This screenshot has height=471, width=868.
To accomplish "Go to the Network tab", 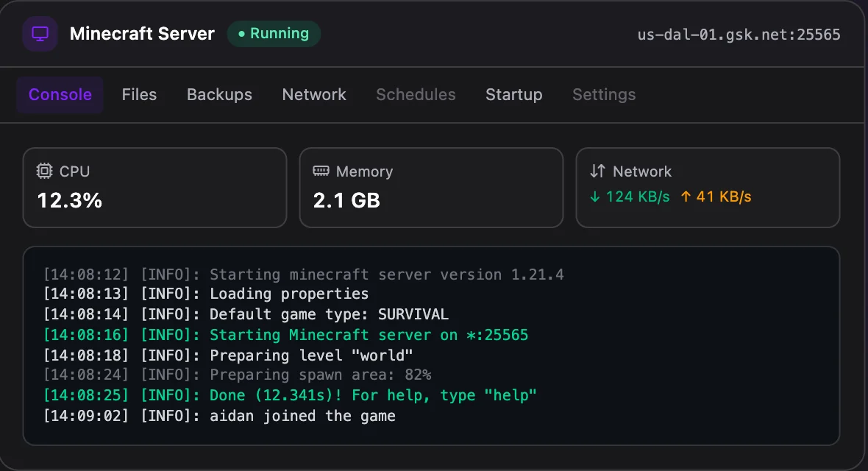I will (x=314, y=95).
